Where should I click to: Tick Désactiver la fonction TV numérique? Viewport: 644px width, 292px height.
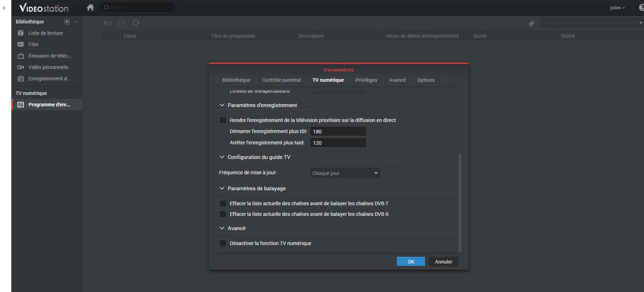coord(223,243)
